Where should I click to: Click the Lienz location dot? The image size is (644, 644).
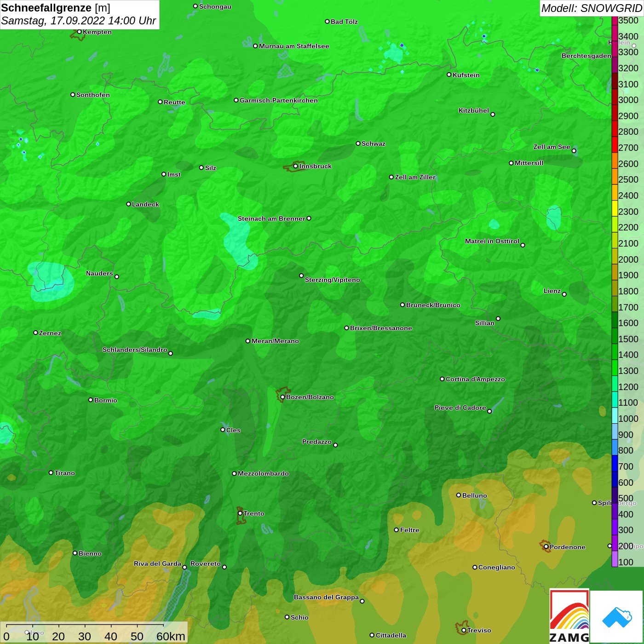(564, 294)
